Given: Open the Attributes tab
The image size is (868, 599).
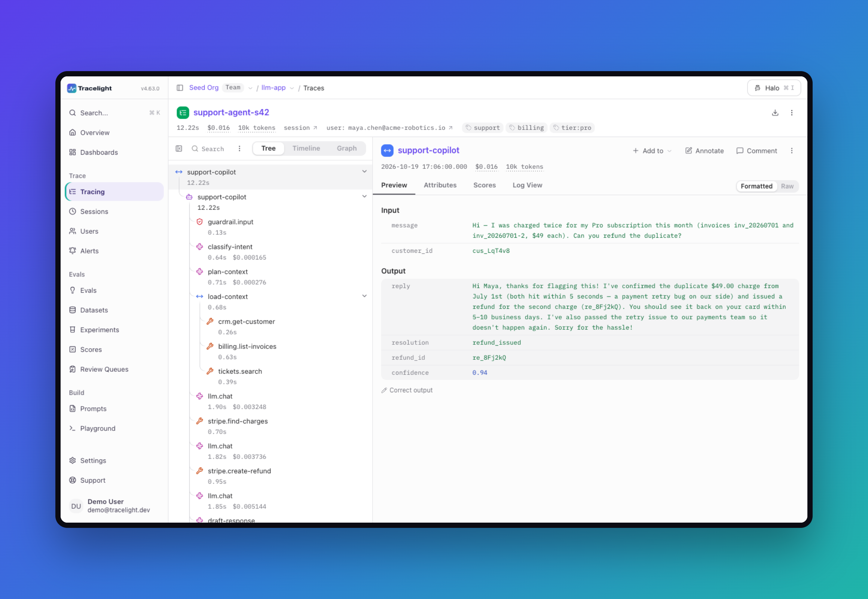Looking at the screenshot, I should tap(440, 185).
